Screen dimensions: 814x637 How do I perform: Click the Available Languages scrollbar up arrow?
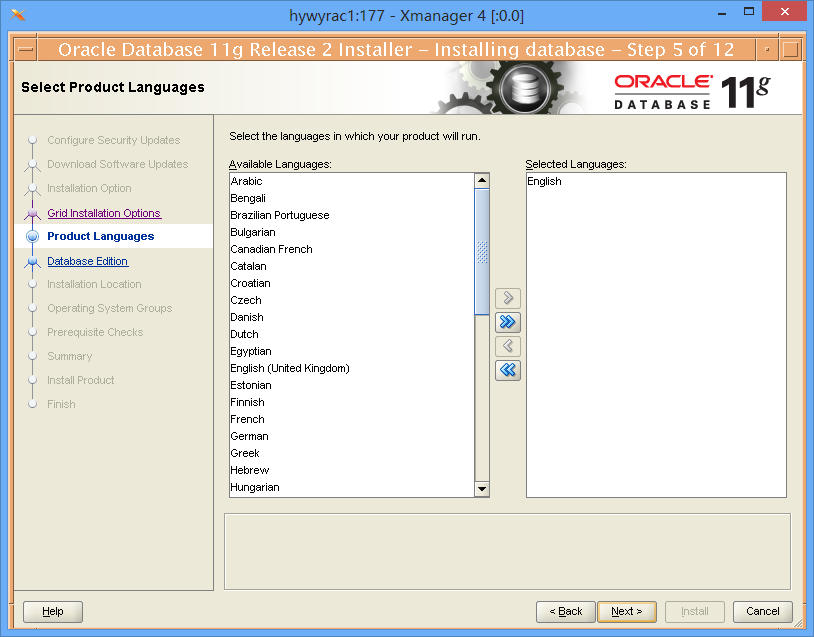482,180
